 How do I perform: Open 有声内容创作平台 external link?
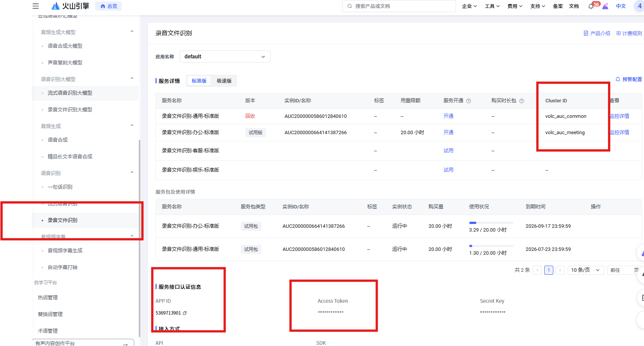pos(83,343)
